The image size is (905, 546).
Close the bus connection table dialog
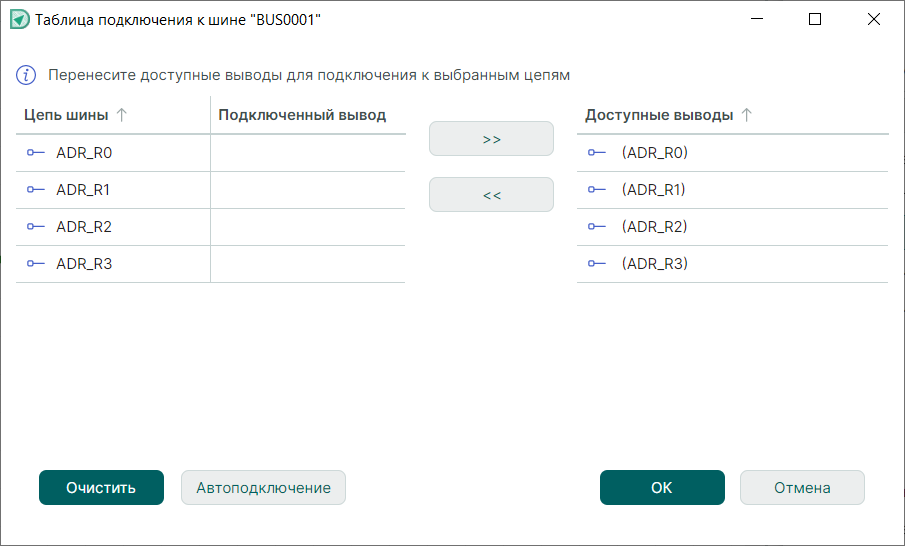(x=873, y=19)
